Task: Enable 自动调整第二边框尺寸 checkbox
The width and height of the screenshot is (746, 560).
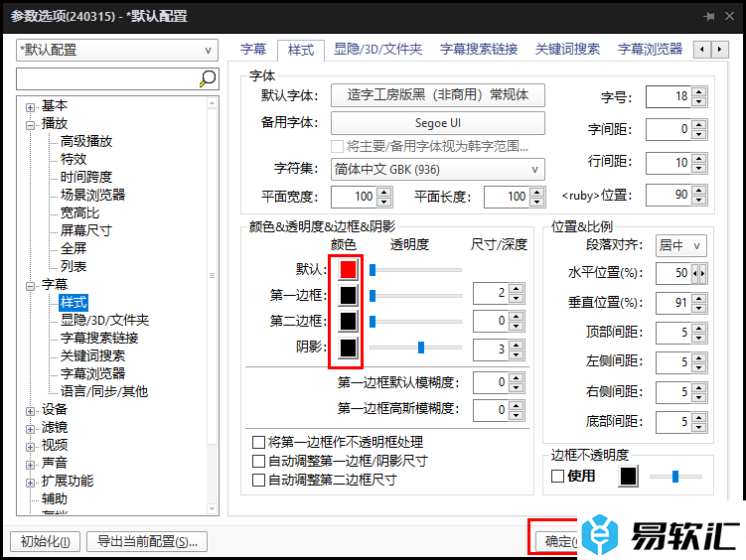Action: 259,481
